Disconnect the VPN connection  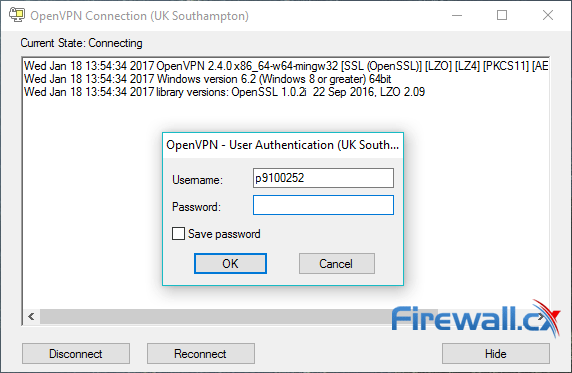76,354
